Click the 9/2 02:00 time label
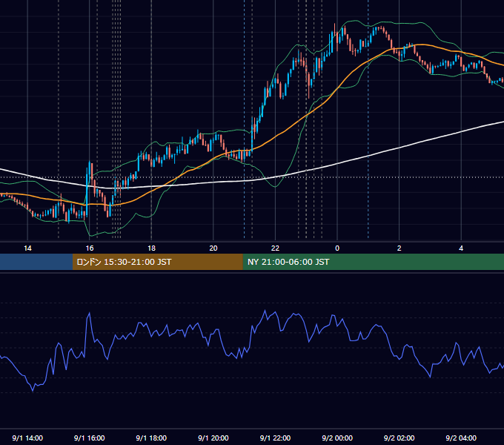 399,438
